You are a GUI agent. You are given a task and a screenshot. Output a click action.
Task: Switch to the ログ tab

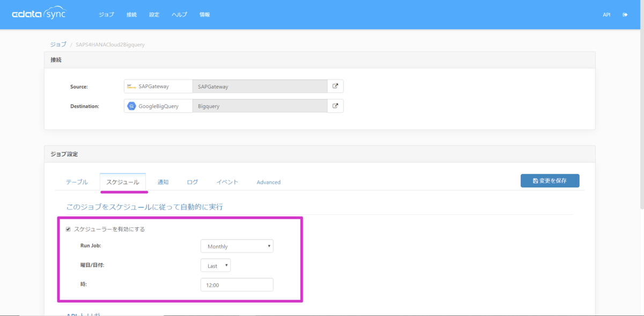(192, 182)
